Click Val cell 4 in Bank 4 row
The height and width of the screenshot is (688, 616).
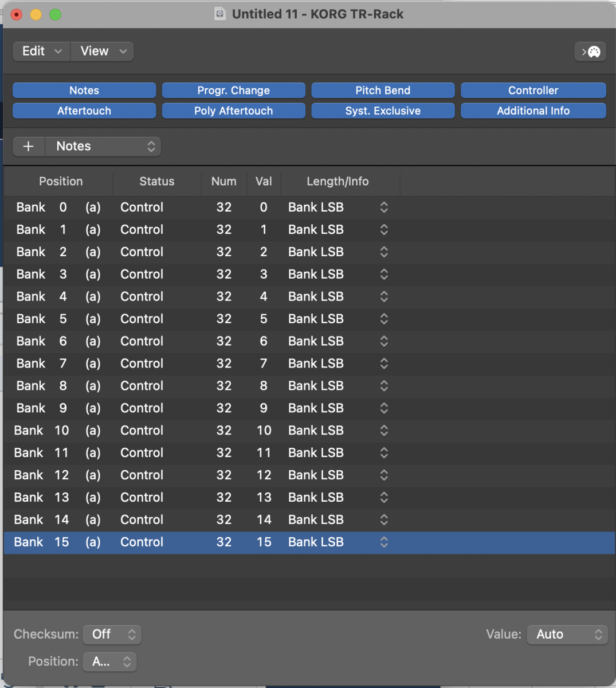coord(264,297)
